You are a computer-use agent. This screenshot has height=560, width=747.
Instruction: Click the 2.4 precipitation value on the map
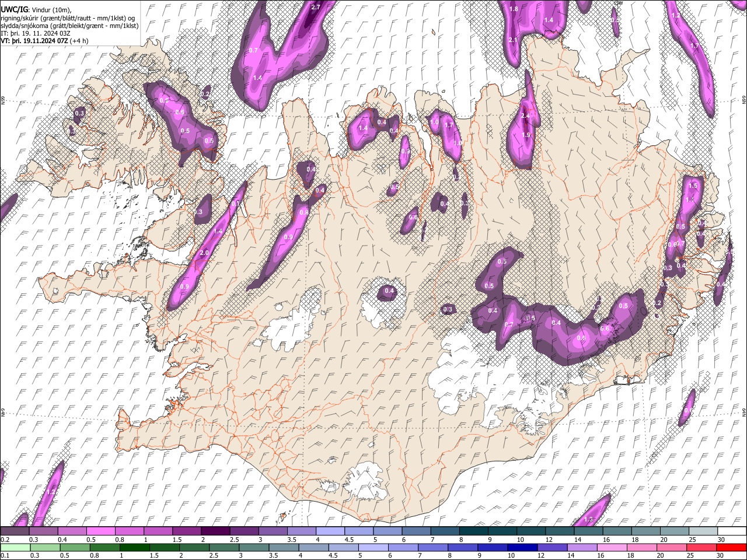coord(525,116)
